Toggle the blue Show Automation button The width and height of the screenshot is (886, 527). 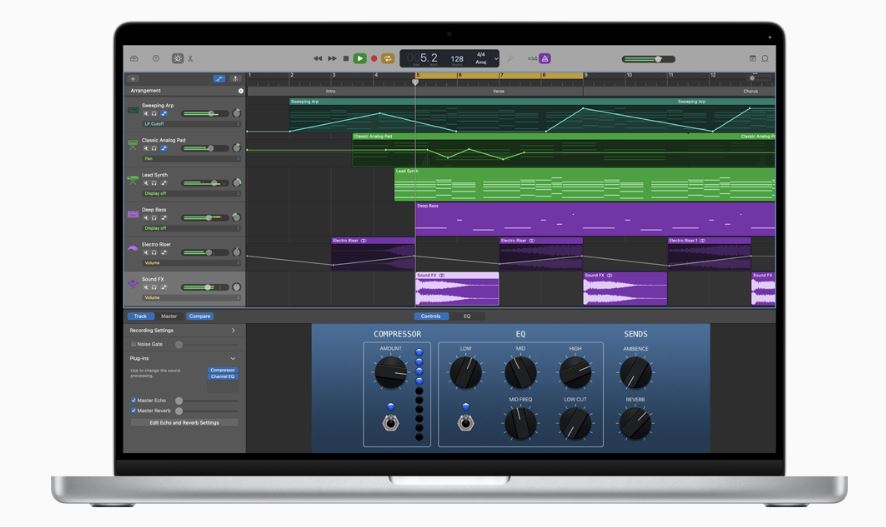[x=219, y=79]
